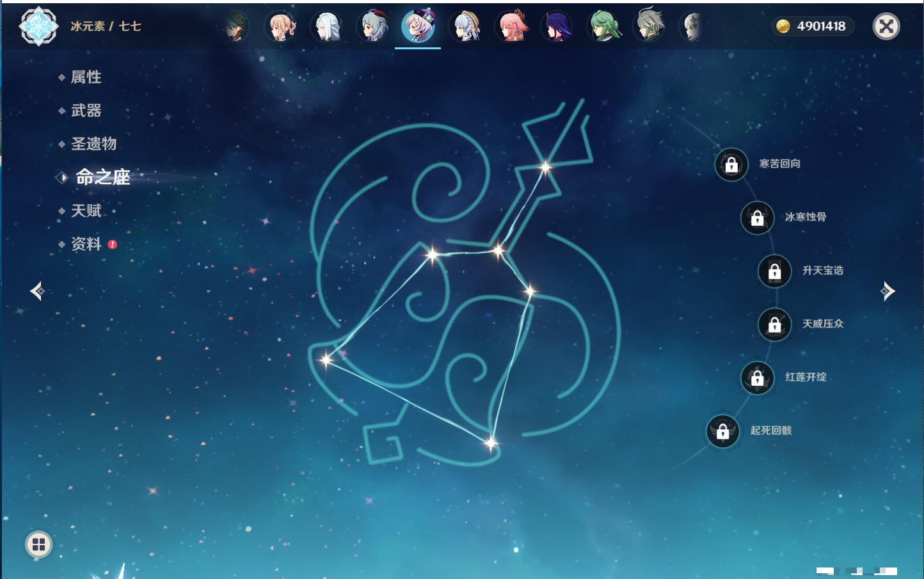Open the four-square grid menu button

38,544
